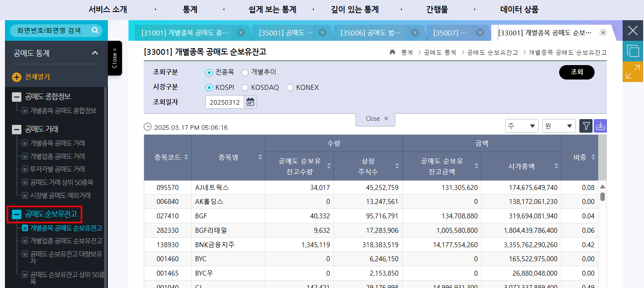The height and width of the screenshot is (288, 644).
Task: Click the orange expand fullscreen icon
Action: pos(633,72)
